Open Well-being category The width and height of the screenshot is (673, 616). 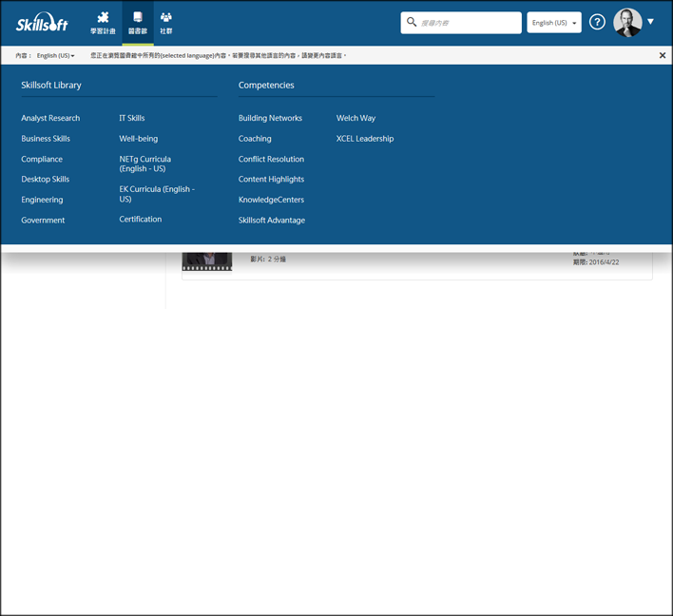tap(139, 139)
